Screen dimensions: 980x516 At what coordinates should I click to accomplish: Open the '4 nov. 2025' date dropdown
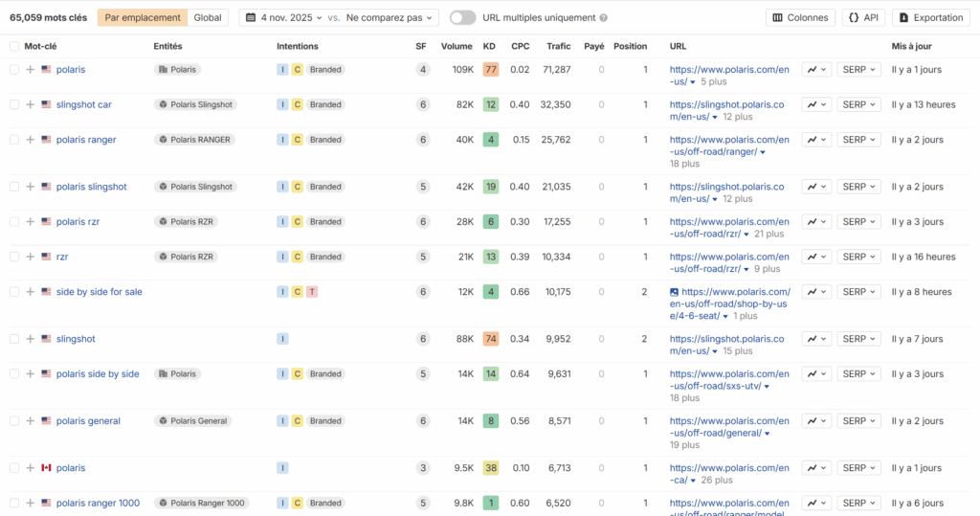(283, 17)
